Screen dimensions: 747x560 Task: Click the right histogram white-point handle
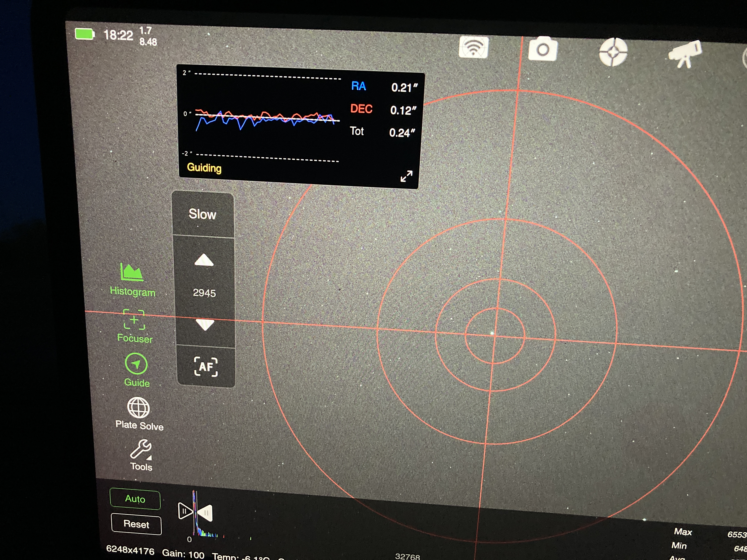pos(205,513)
